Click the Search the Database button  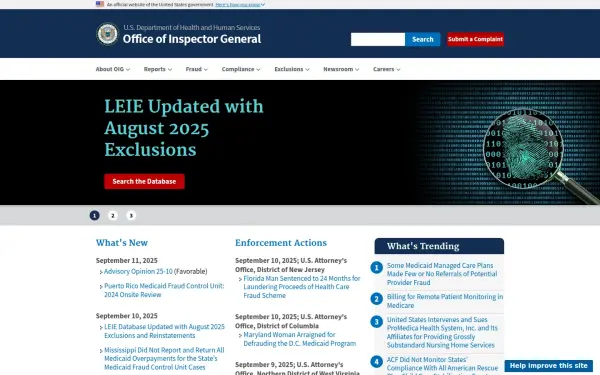(144, 181)
